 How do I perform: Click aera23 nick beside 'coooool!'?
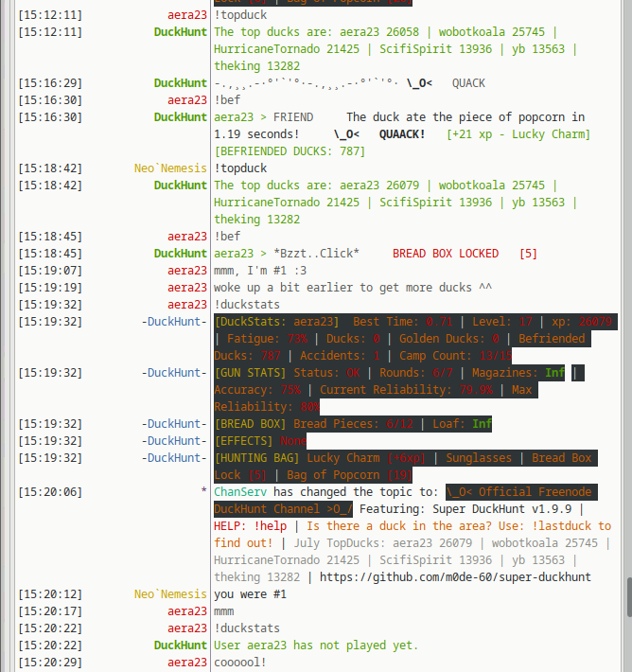(x=186, y=663)
